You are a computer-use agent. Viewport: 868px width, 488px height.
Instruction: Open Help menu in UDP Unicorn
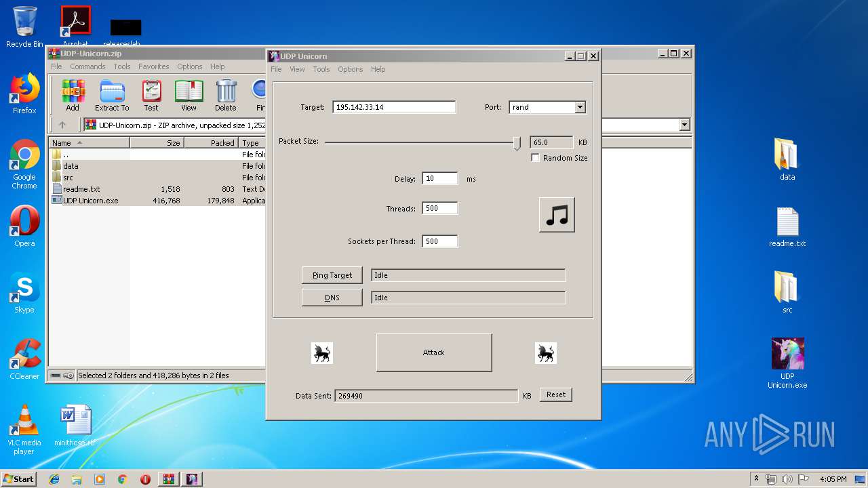click(x=378, y=69)
